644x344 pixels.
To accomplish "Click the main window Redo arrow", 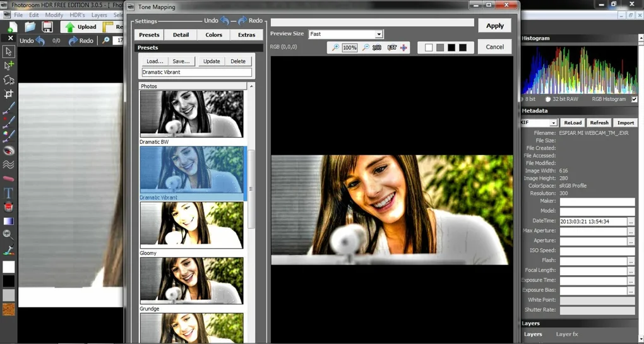I will pos(73,40).
